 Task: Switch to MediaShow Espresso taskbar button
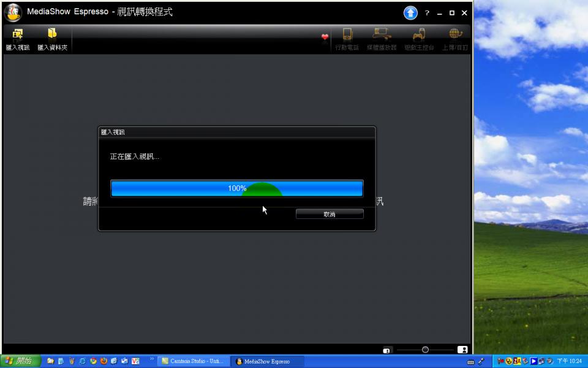click(267, 361)
